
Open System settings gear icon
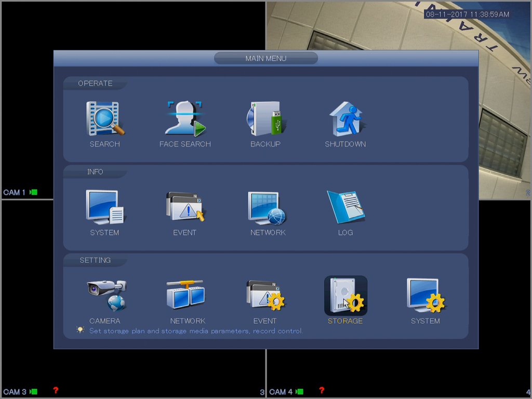(x=425, y=296)
